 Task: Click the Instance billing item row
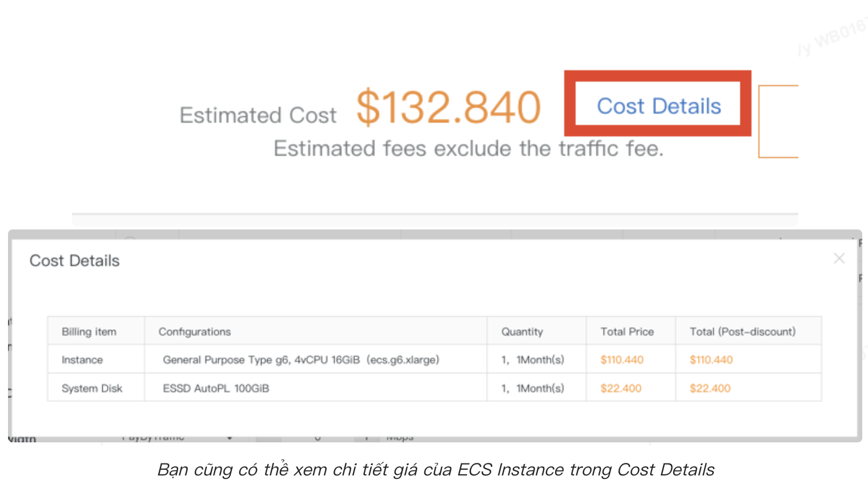click(x=82, y=360)
